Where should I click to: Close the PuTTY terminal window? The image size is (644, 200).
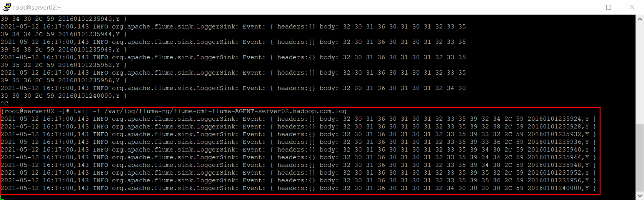tap(632, 7)
